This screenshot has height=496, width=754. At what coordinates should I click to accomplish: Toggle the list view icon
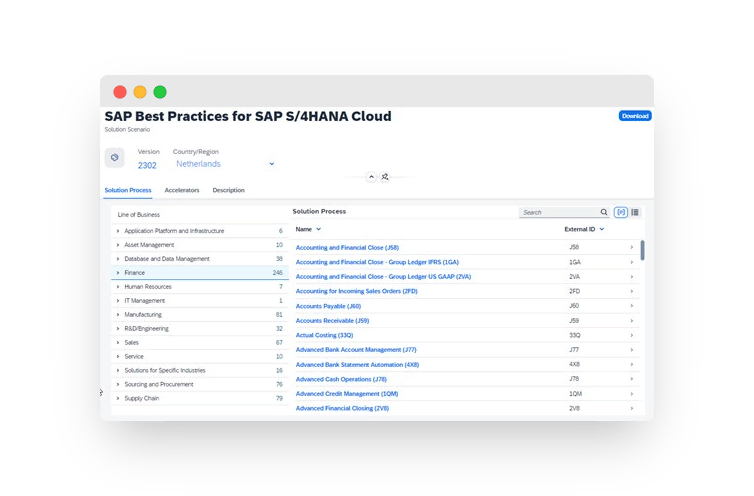point(635,212)
